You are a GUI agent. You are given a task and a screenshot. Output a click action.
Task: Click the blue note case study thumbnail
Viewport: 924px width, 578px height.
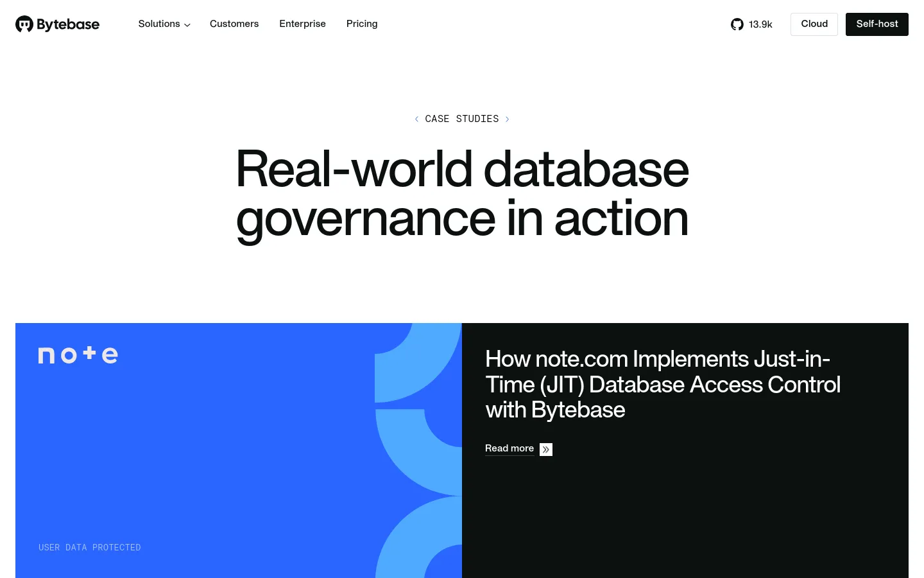coord(239,450)
